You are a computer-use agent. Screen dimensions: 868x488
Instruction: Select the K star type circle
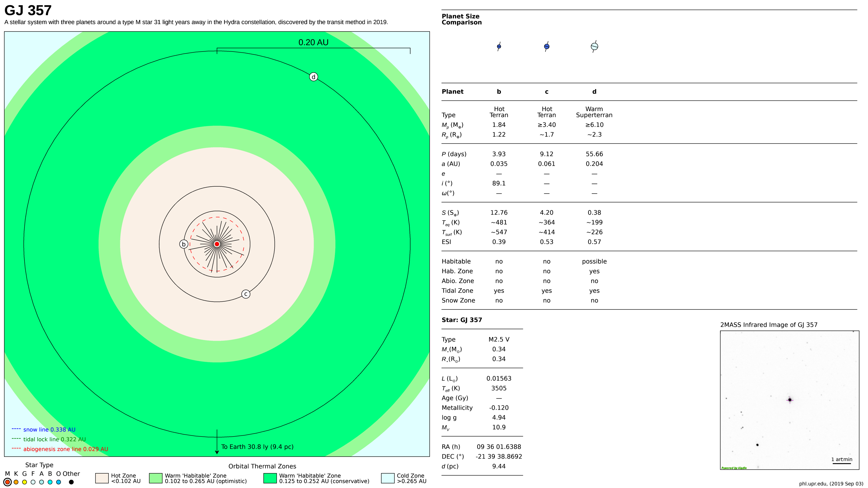(16, 482)
